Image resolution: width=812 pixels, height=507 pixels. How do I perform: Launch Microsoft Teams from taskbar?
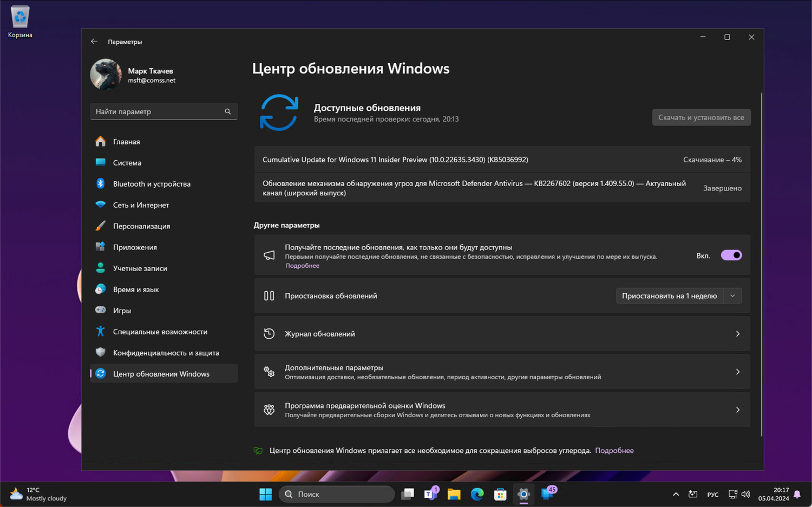coord(431,493)
